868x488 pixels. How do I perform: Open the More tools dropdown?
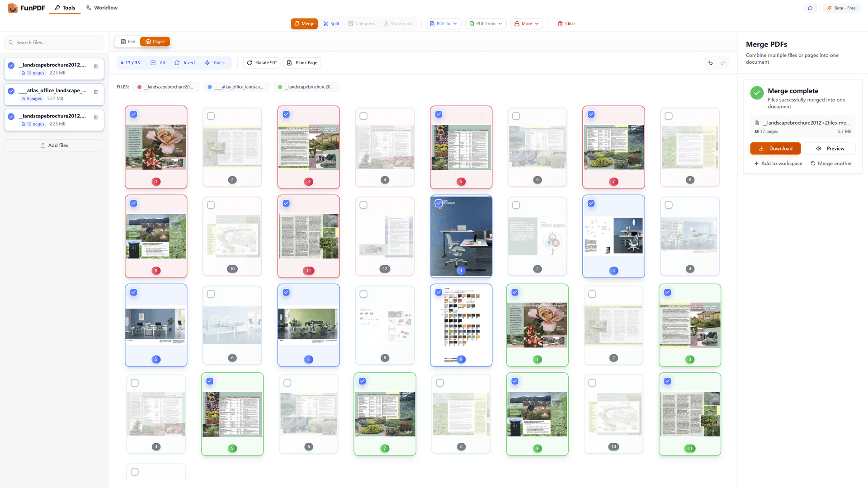[526, 23]
